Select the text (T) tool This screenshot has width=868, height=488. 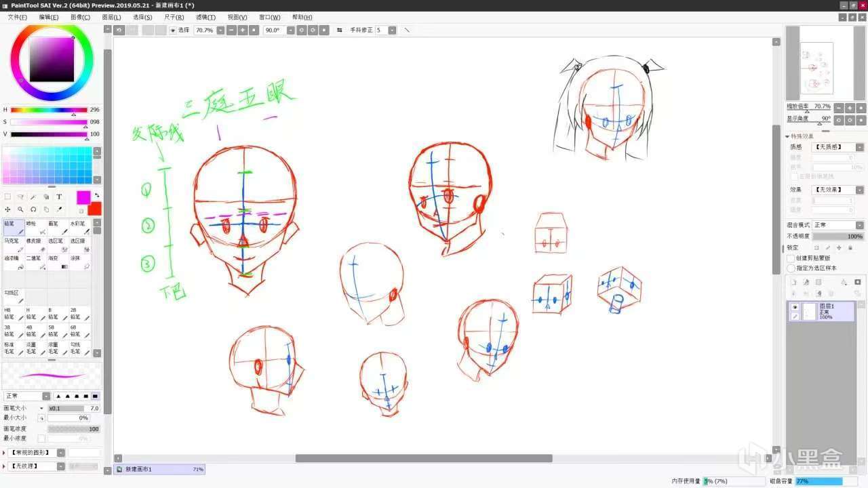tap(59, 197)
